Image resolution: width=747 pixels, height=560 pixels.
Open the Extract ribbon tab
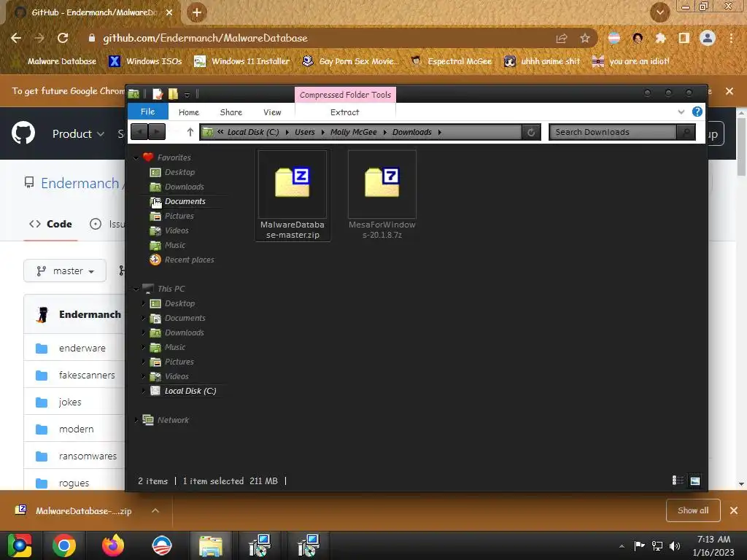tap(345, 112)
